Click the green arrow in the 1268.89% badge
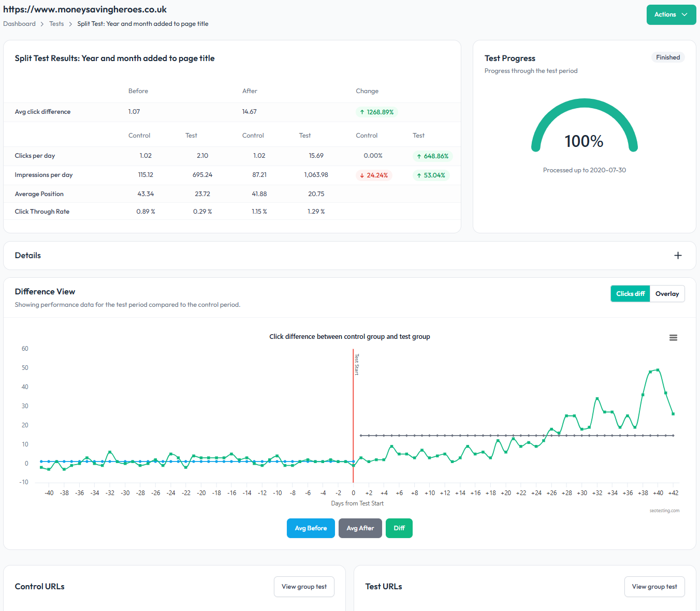 [x=362, y=112]
